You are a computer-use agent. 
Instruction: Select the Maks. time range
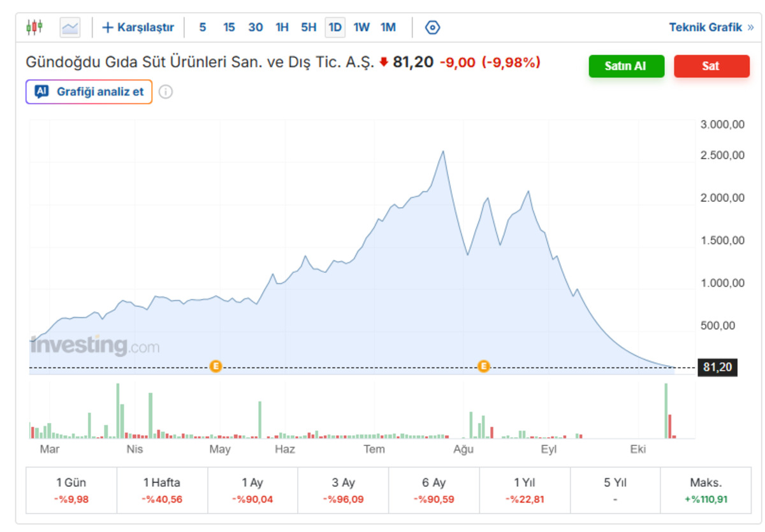click(706, 491)
